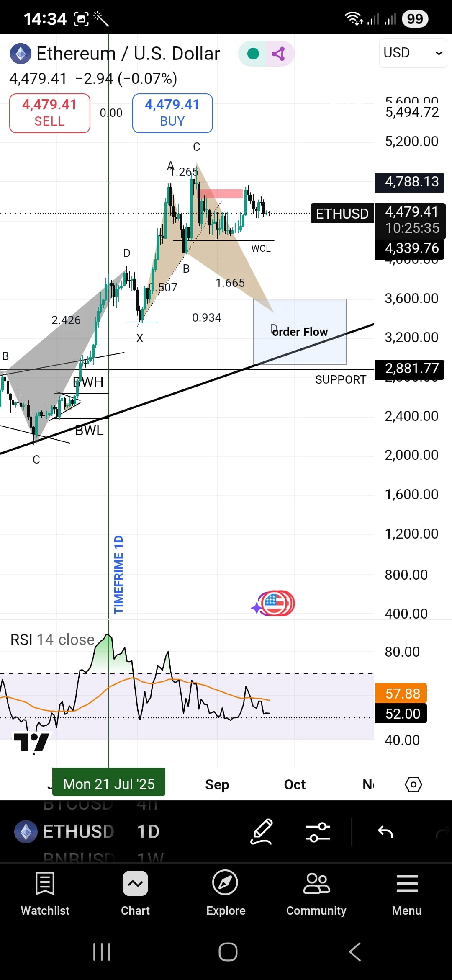Tap the blue BUY 4,479.41 button
The image size is (452, 980).
172,113
